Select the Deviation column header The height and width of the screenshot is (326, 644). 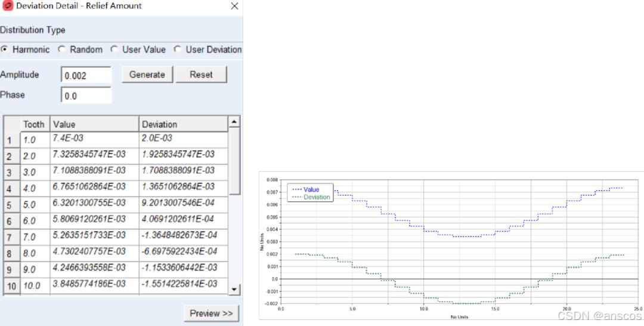[x=183, y=124]
